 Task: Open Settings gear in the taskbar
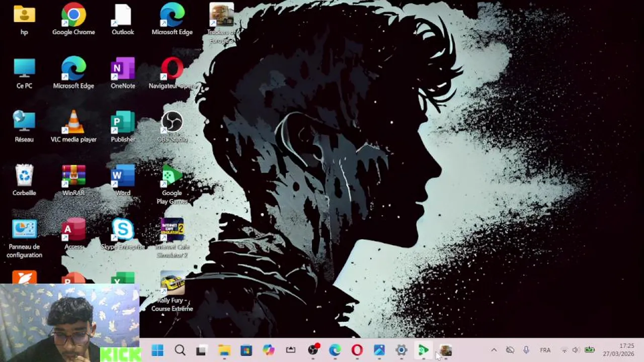click(x=401, y=350)
